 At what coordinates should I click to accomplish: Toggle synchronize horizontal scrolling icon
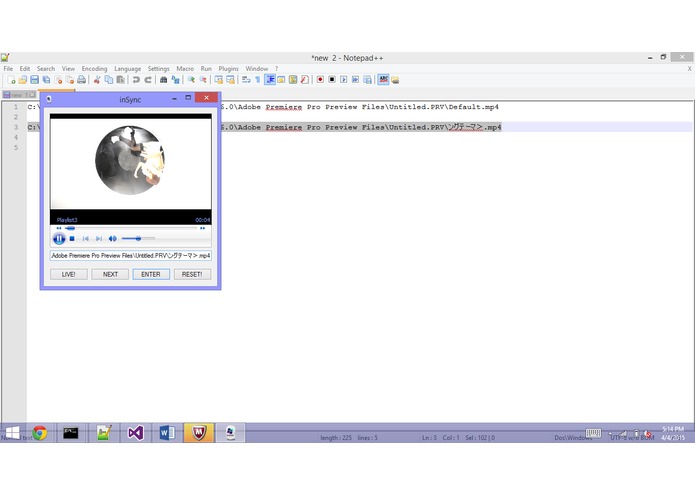[230, 80]
